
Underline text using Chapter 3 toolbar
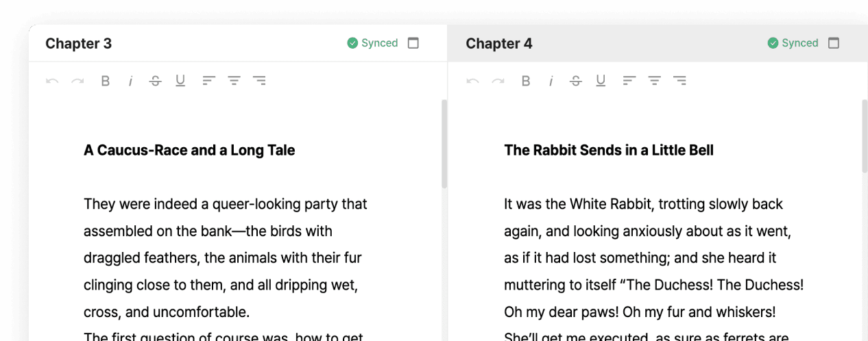(x=180, y=81)
